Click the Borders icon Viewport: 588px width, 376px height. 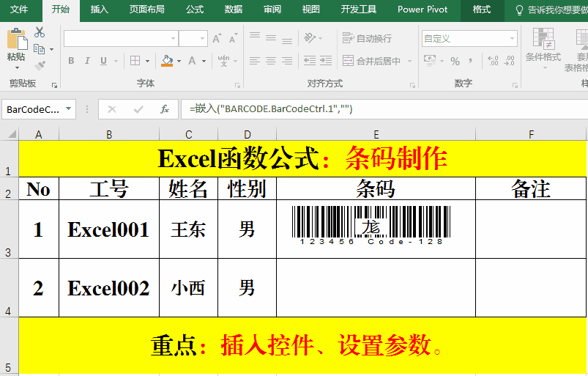coord(135,61)
